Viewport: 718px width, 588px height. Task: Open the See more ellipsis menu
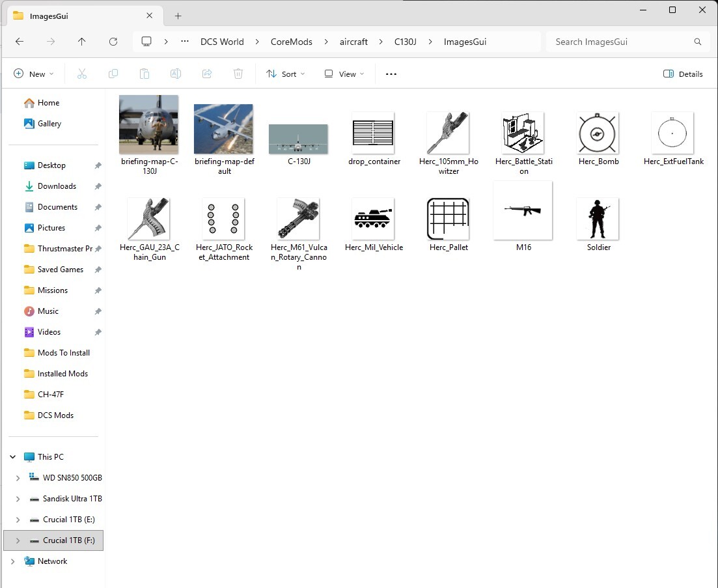coord(391,74)
